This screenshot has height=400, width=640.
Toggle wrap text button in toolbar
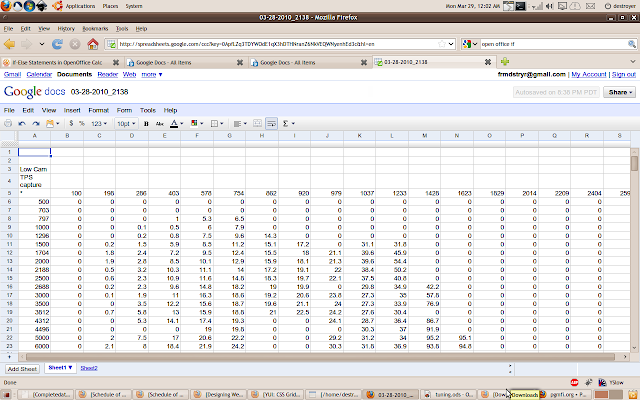coord(270,123)
